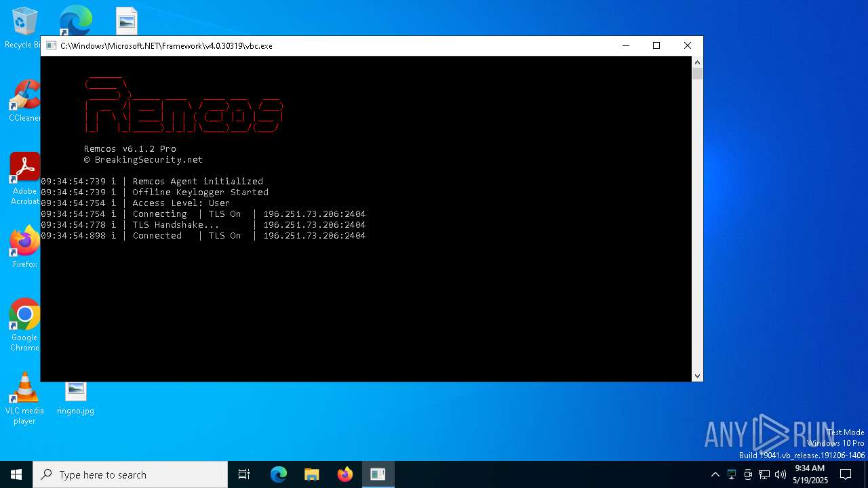Viewport: 868px width, 488px height.
Task: Click the 'BreakingSecurity.net' copyright line
Action: pos(144,160)
